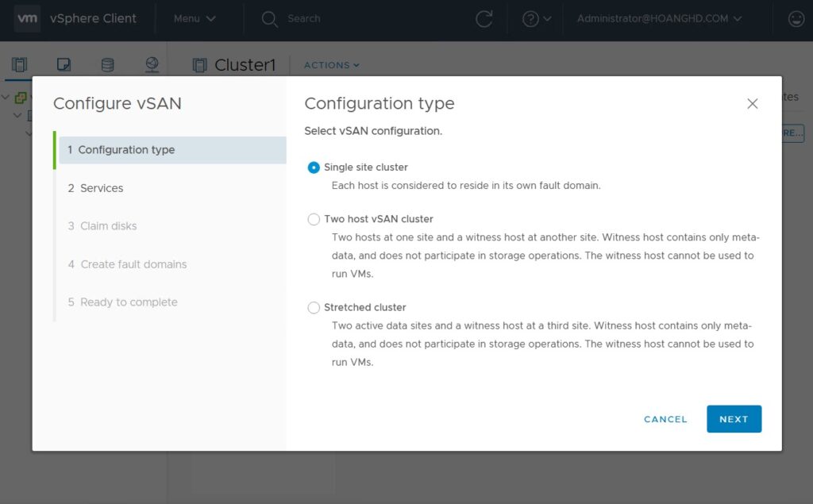
Task: Go to step 2 Services
Action: 95,188
